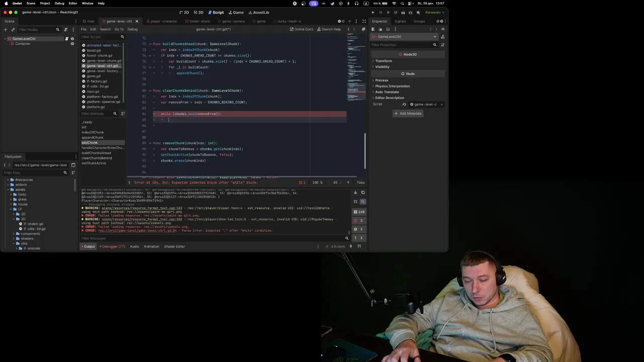
Task: Expand Physics Interpolation section
Action: [392, 86]
